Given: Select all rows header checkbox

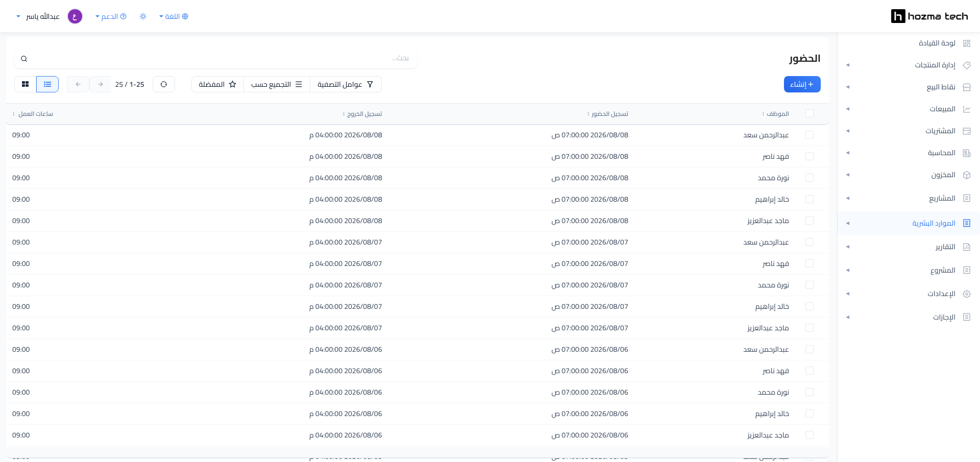Looking at the screenshot, I should [810, 113].
